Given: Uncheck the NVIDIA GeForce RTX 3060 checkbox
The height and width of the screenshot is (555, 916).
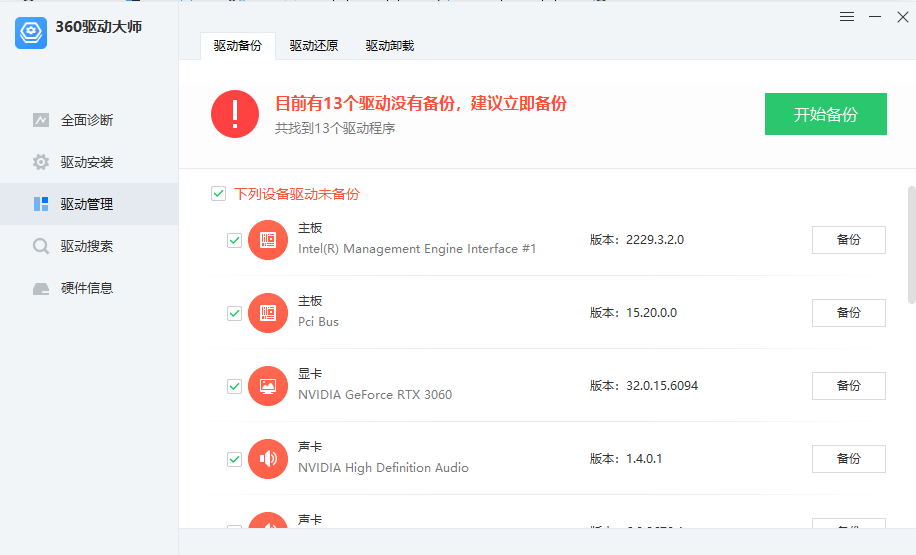Looking at the screenshot, I should [235, 386].
